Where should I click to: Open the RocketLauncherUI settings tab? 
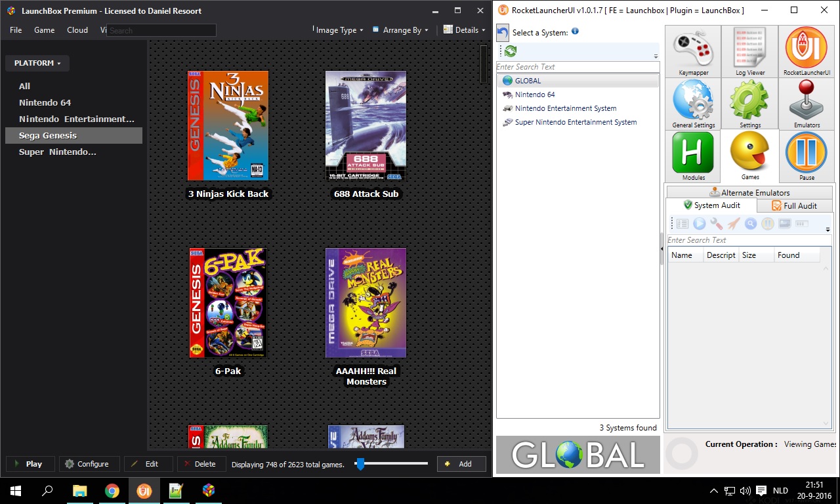(x=807, y=52)
